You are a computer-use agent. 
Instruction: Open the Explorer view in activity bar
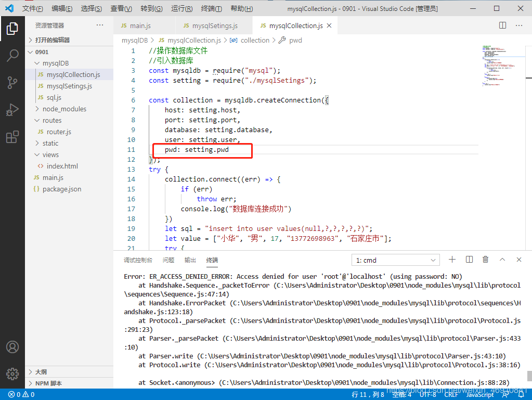[x=12, y=29]
